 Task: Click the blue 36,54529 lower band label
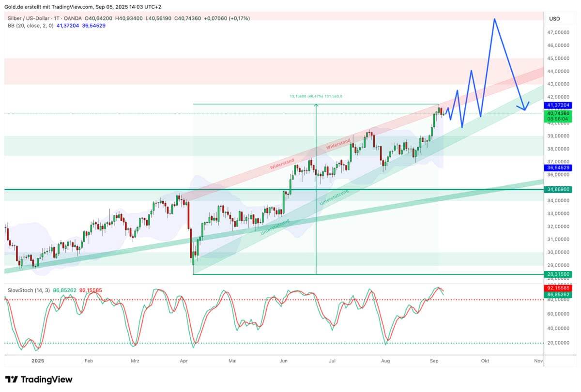pyautogui.click(x=558, y=169)
